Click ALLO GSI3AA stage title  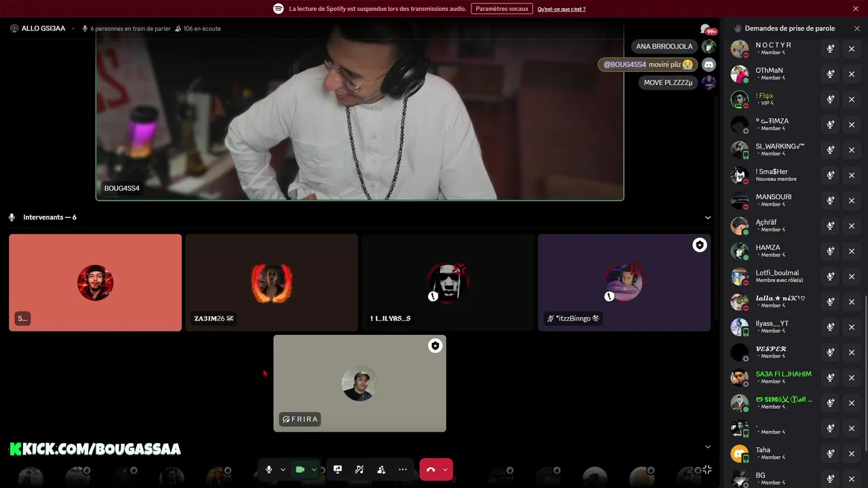[x=43, y=28]
